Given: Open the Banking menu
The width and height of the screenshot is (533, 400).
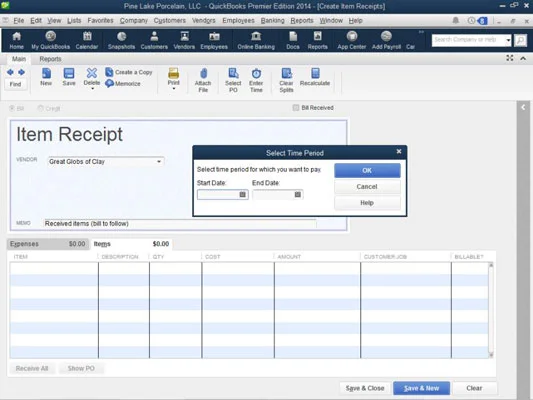Looking at the screenshot, I should (272, 21).
